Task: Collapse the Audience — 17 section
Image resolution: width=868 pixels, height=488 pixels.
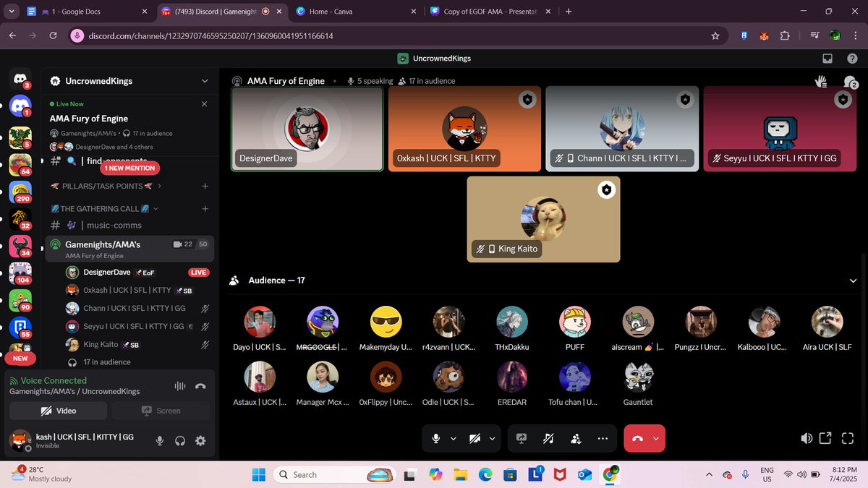Action: [854, 281]
